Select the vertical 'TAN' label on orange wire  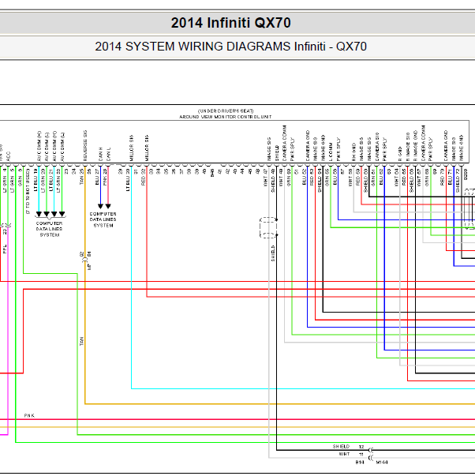point(81,341)
